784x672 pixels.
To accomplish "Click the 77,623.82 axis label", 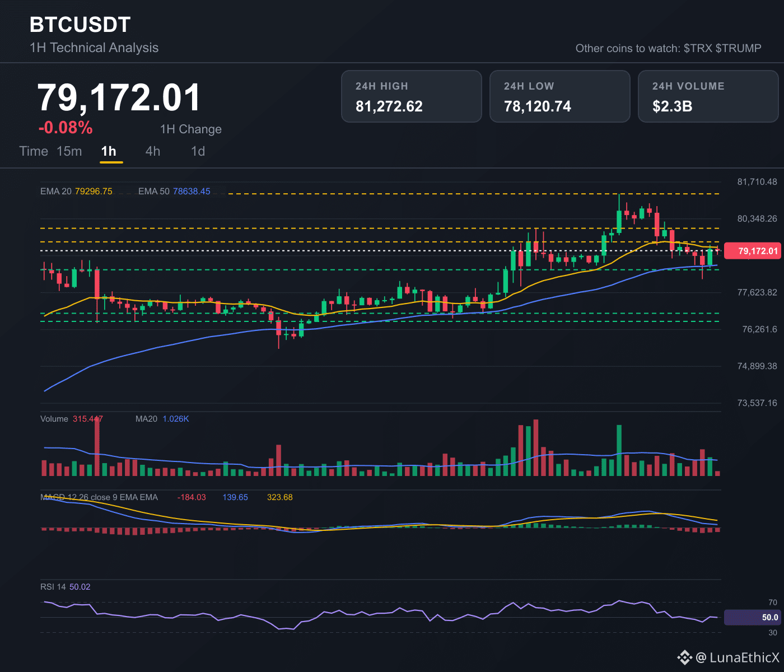I will click(x=757, y=292).
